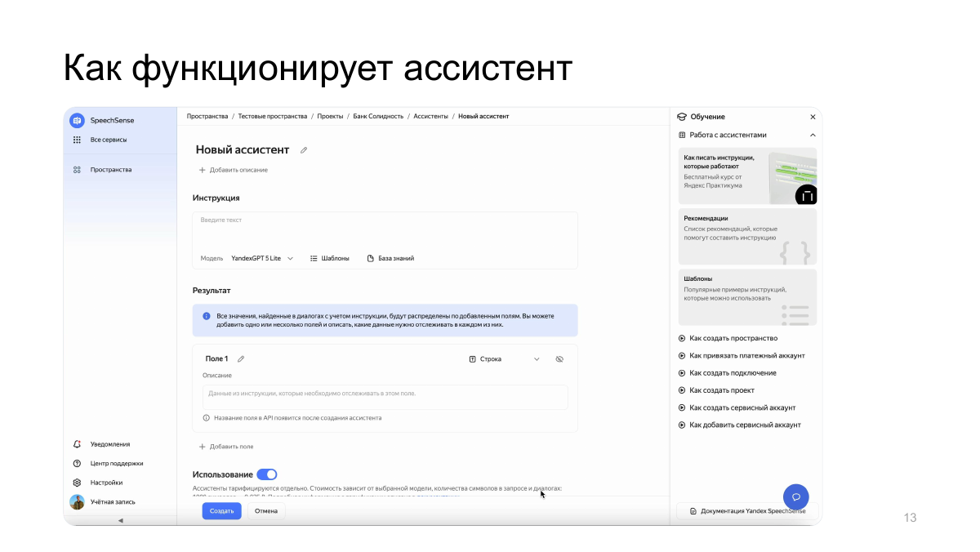Play the Как создать проект video icon
The image size is (980, 552).
(682, 390)
